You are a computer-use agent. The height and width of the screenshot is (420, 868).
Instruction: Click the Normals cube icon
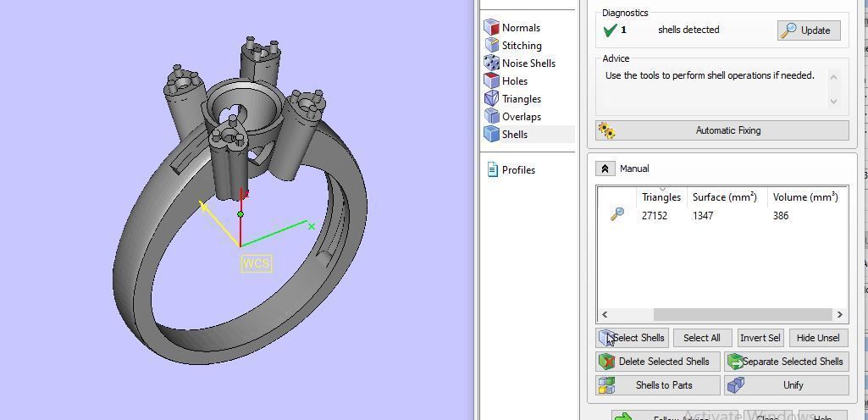[491, 27]
